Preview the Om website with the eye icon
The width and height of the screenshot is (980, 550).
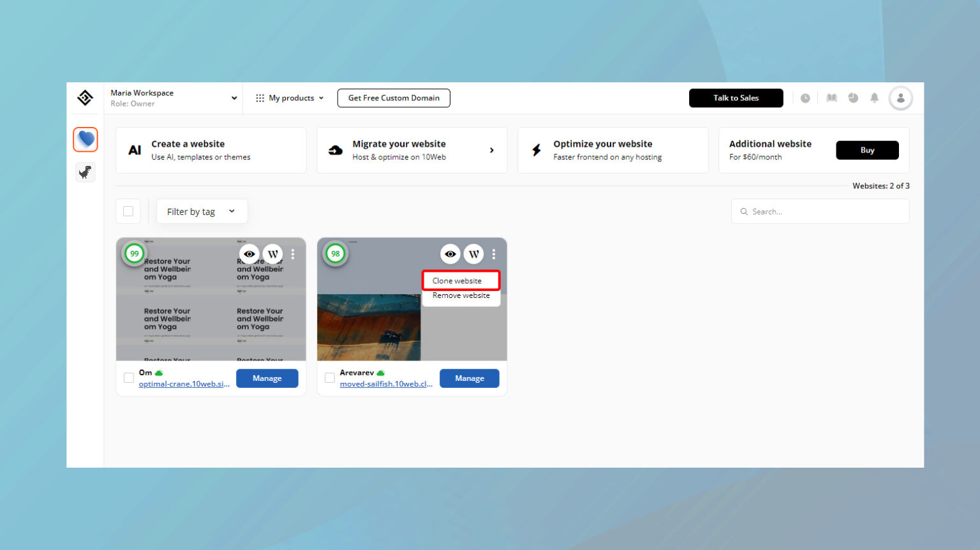coord(249,253)
